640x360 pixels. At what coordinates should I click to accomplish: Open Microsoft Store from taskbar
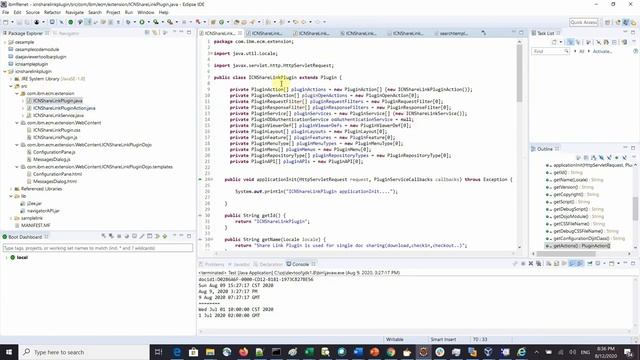(x=193, y=352)
